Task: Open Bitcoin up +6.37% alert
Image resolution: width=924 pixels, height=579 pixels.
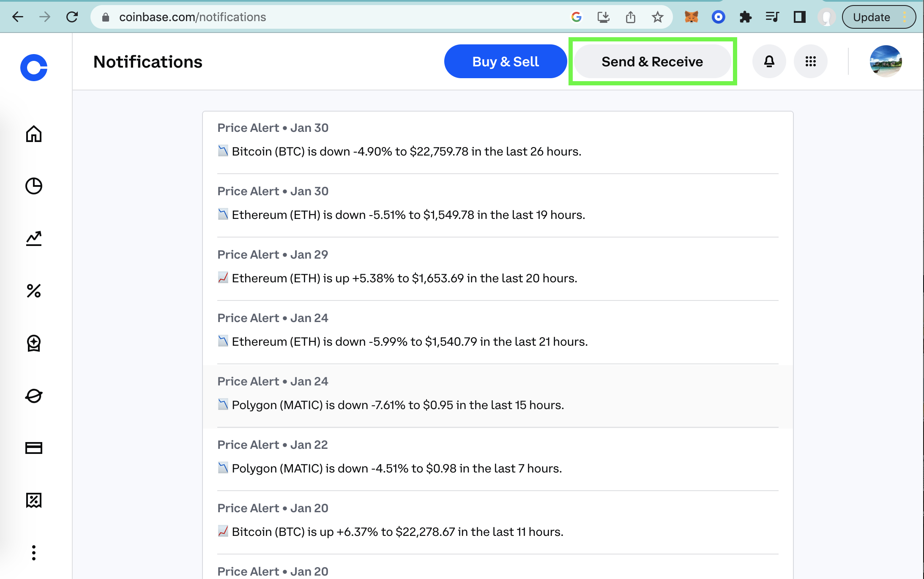Action: click(498, 523)
